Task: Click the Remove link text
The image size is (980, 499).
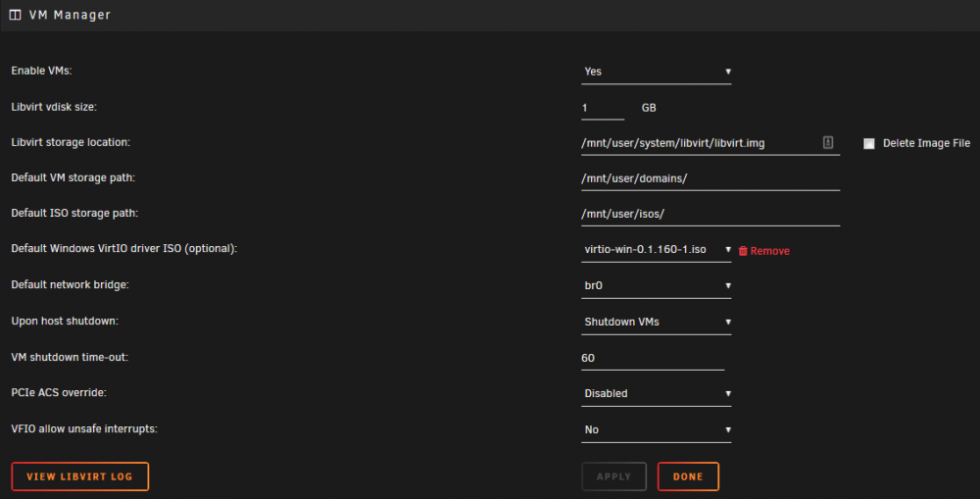Action: (769, 251)
